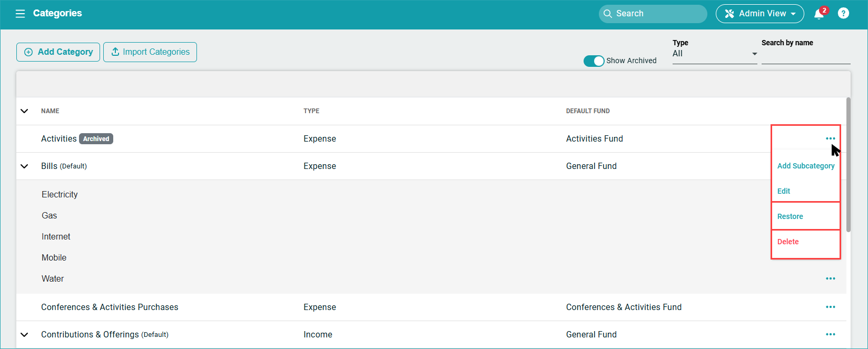Select Add Subcategory from the menu
Image resolution: width=868 pixels, height=349 pixels.
point(805,166)
